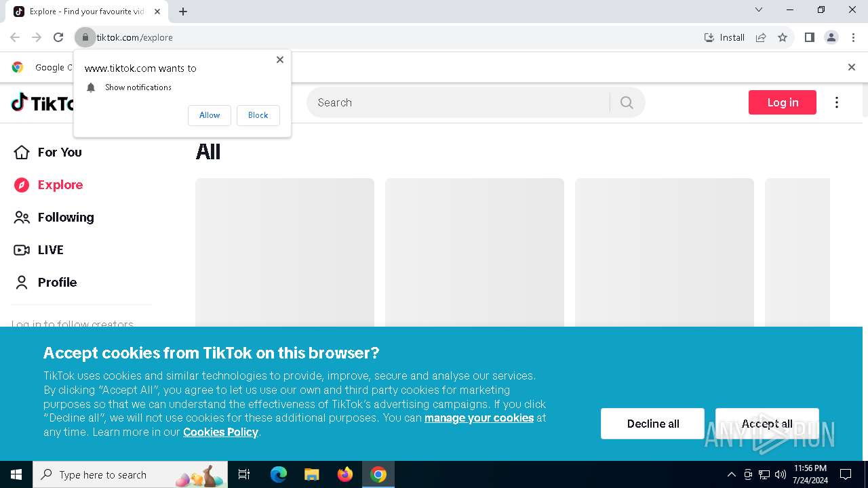Expand the tab search chevron
This screenshot has width=868, height=488.
tap(759, 9)
